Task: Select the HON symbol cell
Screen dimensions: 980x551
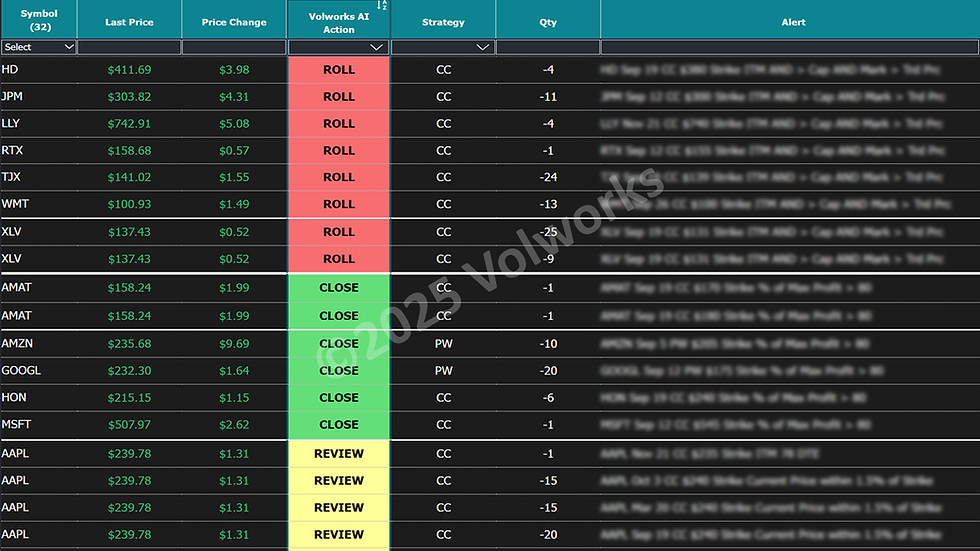Action: 39,397
